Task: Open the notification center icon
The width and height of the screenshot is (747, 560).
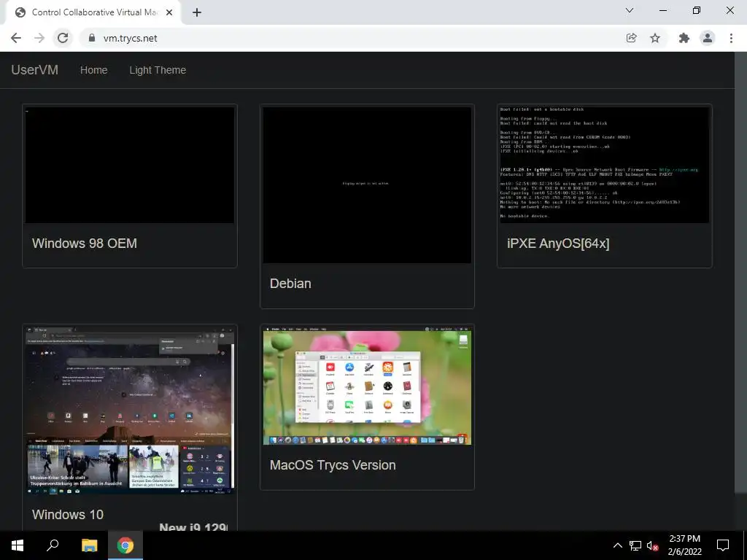Action: point(723,545)
